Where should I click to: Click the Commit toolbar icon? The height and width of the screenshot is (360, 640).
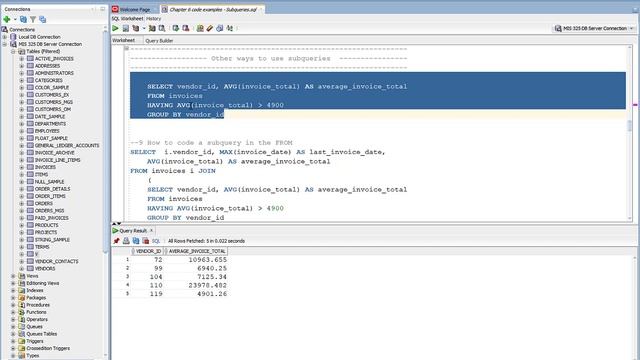[x=176, y=28]
